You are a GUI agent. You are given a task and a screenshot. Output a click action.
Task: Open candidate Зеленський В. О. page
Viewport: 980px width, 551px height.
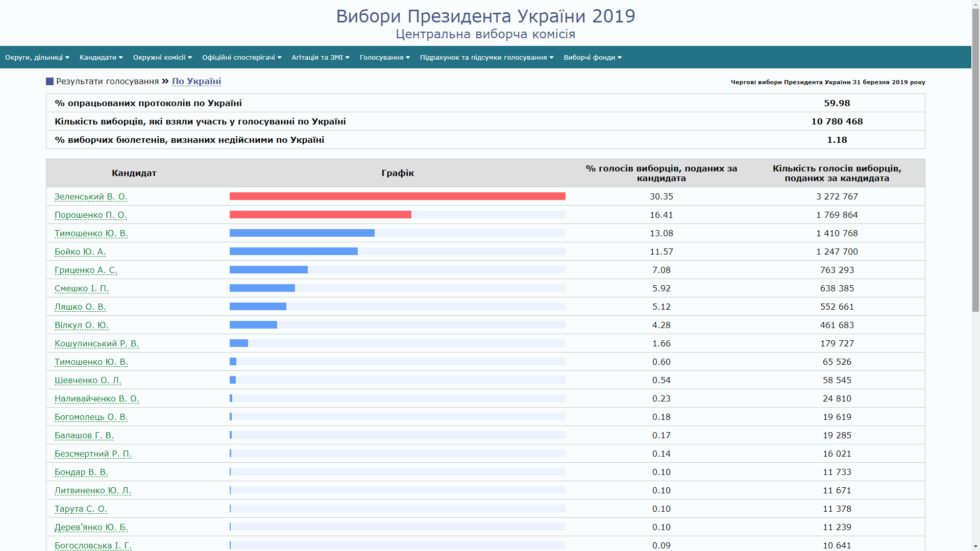pyautogui.click(x=91, y=196)
